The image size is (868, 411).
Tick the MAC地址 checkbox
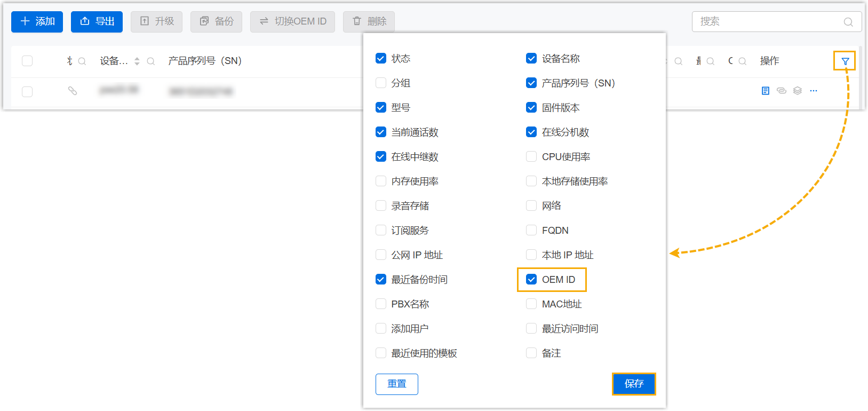click(x=531, y=304)
